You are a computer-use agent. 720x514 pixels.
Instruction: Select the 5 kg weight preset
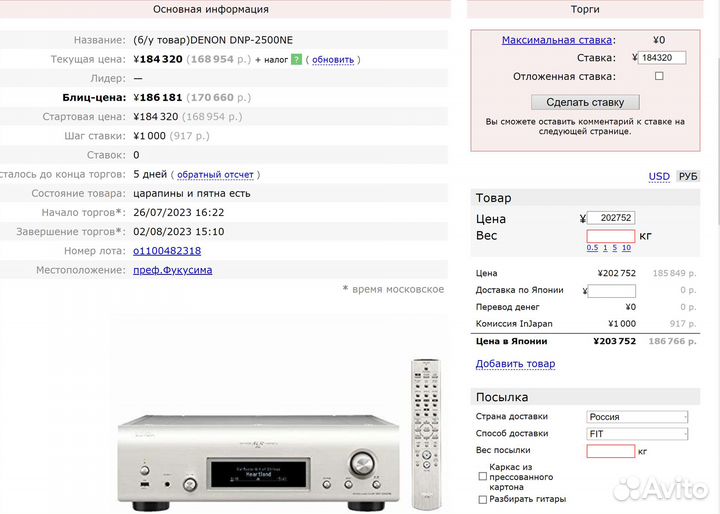click(614, 248)
